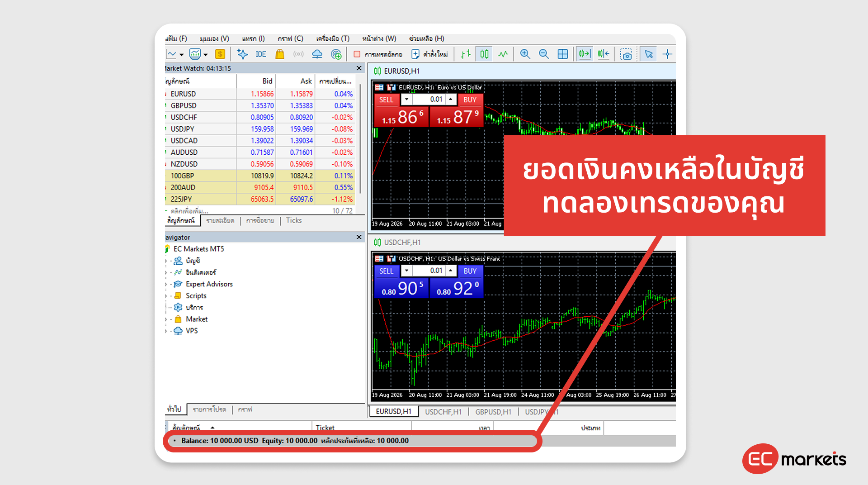Select GBPUSD row in Market Watch
This screenshot has width=868, height=485.
(260, 105)
